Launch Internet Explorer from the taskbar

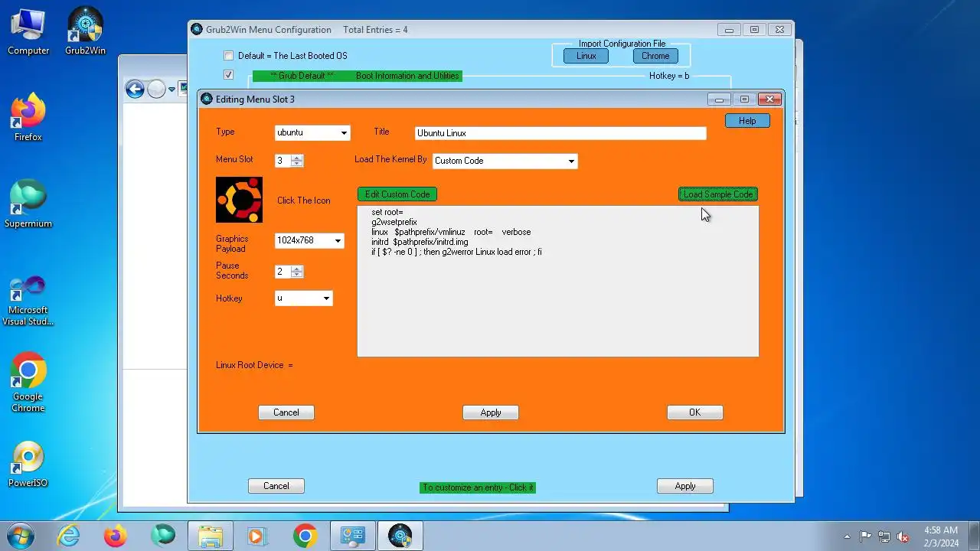(68, 536)
